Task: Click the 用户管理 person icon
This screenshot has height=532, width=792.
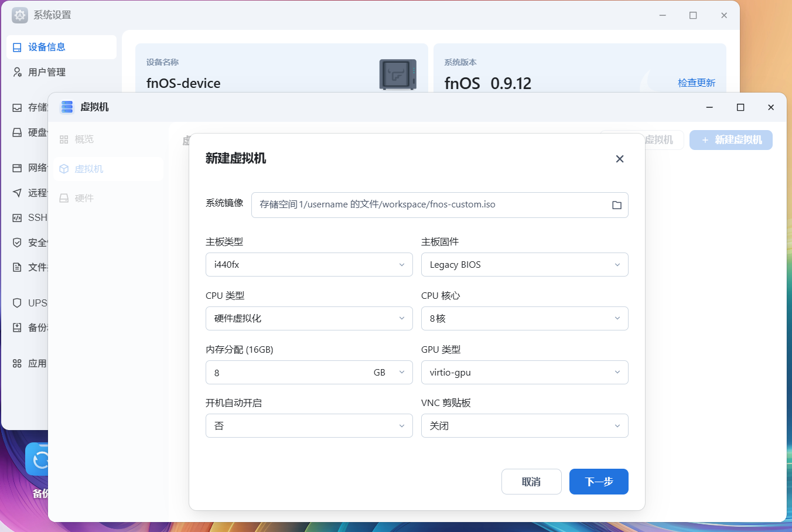Action: point(18,72)
